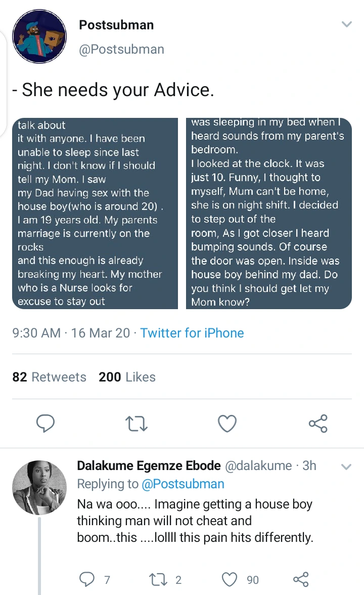Share the Postsubman tweet

pos(318,423)
